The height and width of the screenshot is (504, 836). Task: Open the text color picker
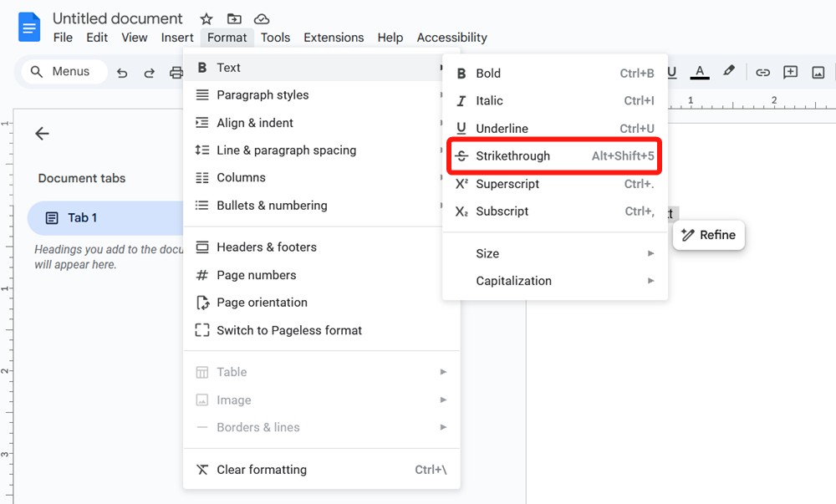click(700, 72)
